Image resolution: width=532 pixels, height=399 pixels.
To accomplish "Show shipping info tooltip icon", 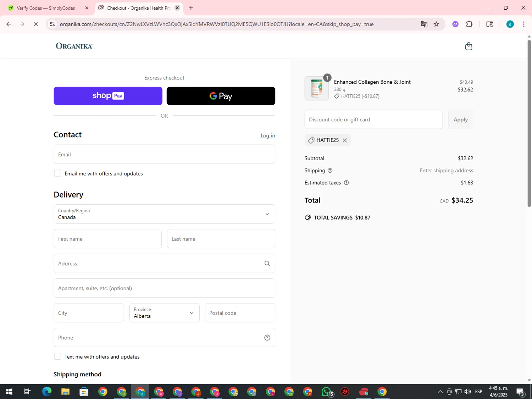I will [330, 171].
